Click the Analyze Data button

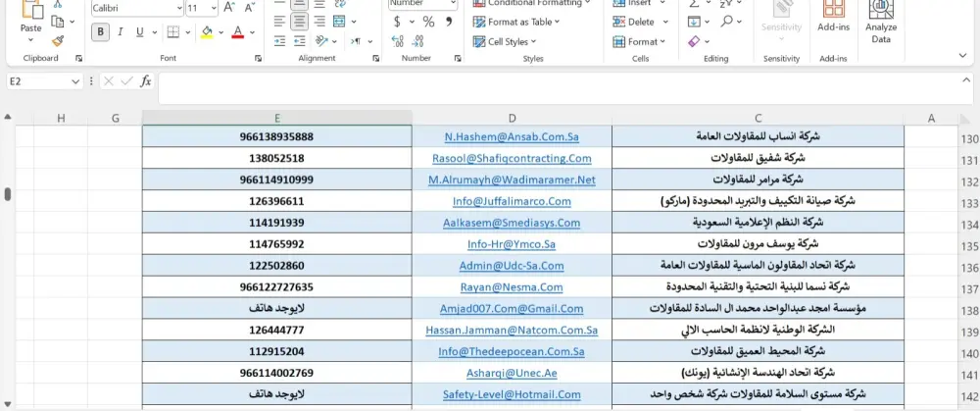tap(881, 22)
